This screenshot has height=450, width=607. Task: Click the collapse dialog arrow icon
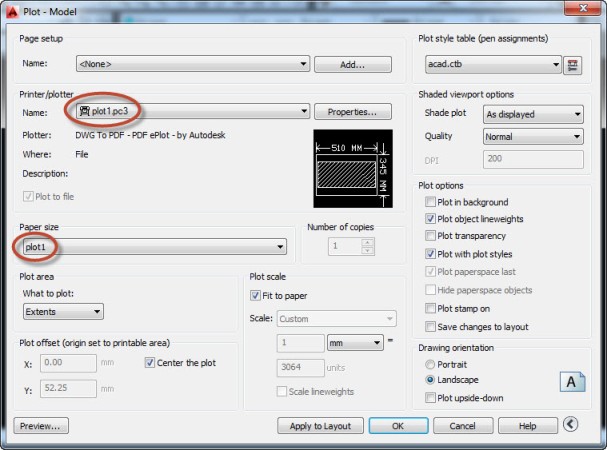[x=570, y=424]
